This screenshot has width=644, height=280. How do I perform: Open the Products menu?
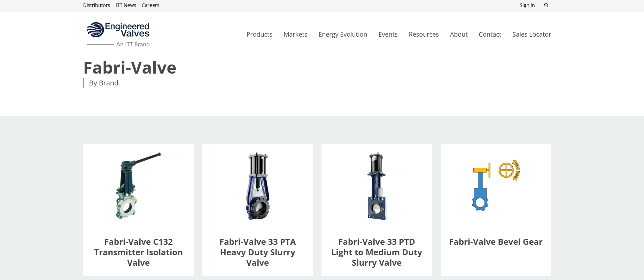click(x=259, y=34)
